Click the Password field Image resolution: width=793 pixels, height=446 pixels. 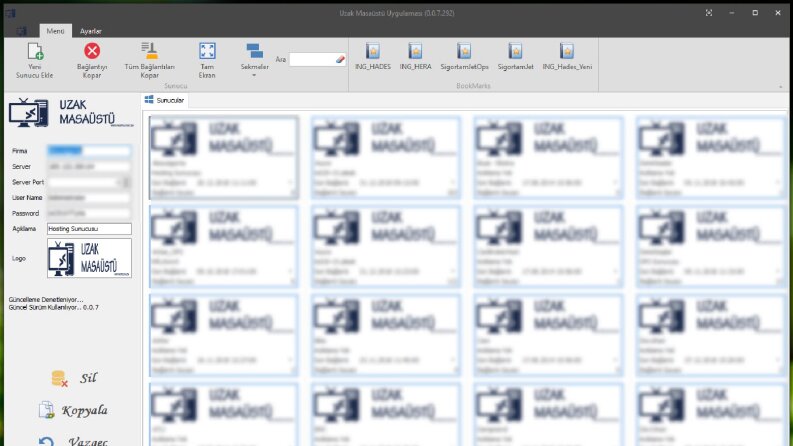tap(89, 213)
